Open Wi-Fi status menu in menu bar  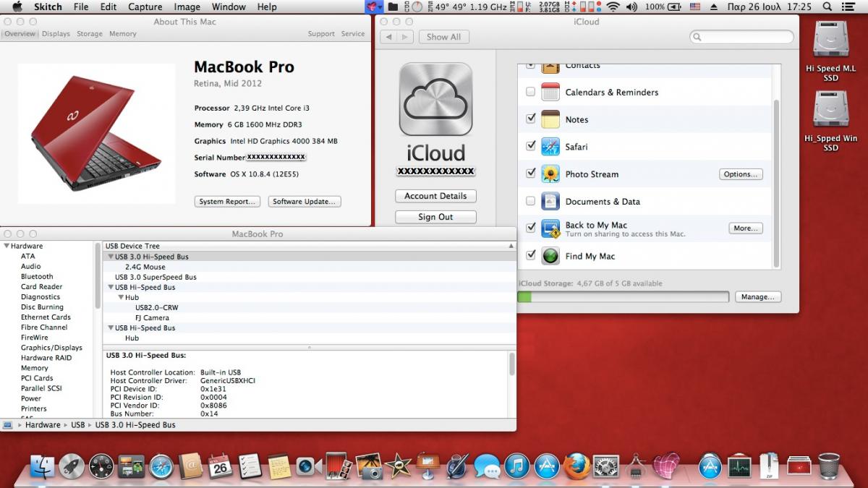tap(613, 7)
